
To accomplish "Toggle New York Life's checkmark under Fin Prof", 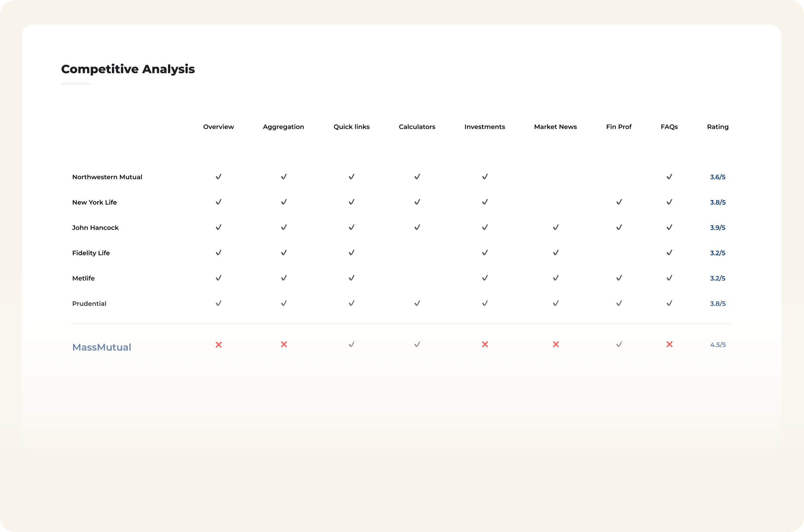I will coord(619,202).
